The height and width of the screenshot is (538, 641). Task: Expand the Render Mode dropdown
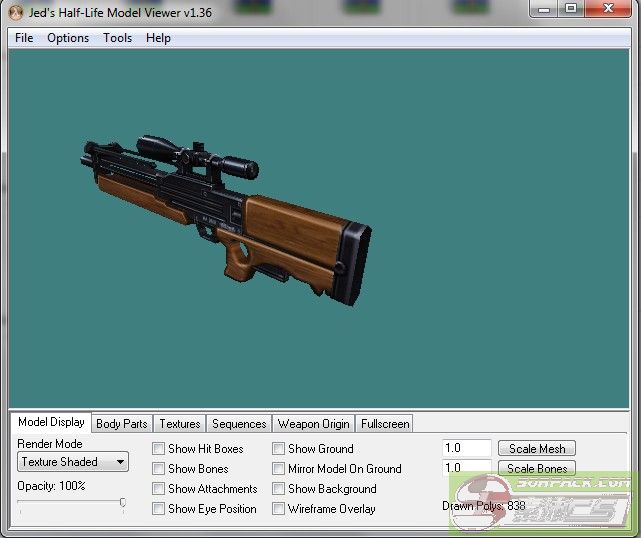point(74,462)
